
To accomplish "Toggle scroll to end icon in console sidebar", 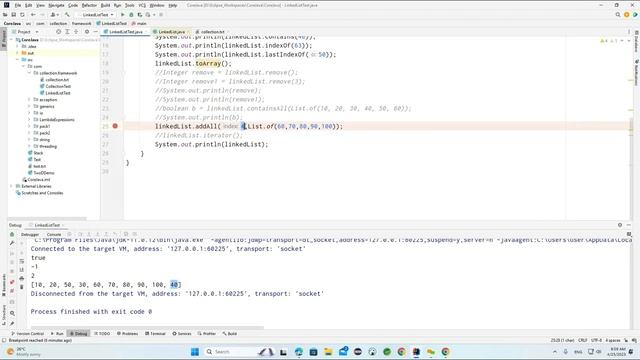I will (x=22, y=270).
